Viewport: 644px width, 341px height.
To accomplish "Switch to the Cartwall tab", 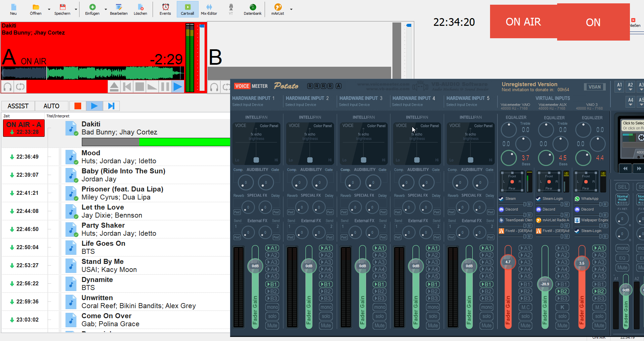I will click(x=187, y=9).
